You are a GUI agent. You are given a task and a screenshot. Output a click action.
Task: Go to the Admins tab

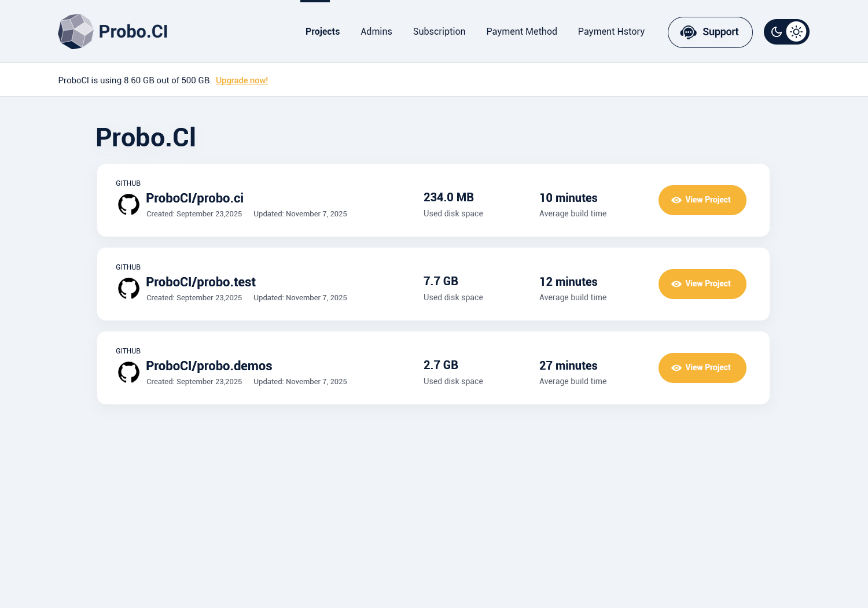[x=376, y=32]
